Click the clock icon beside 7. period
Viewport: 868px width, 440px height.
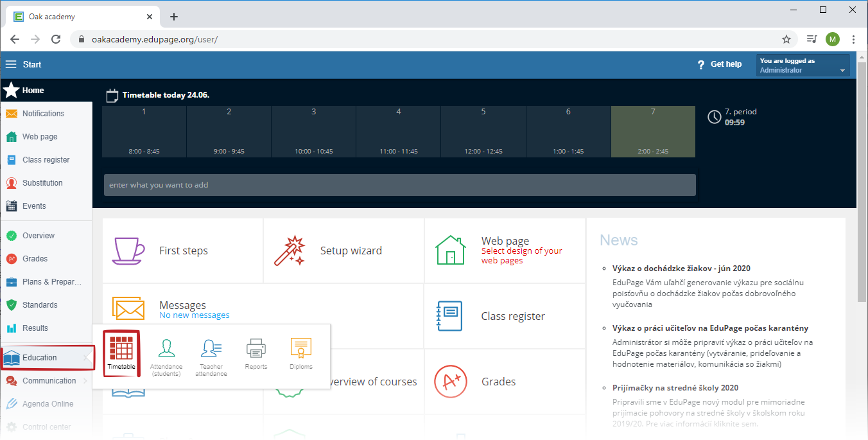point(714,117)
